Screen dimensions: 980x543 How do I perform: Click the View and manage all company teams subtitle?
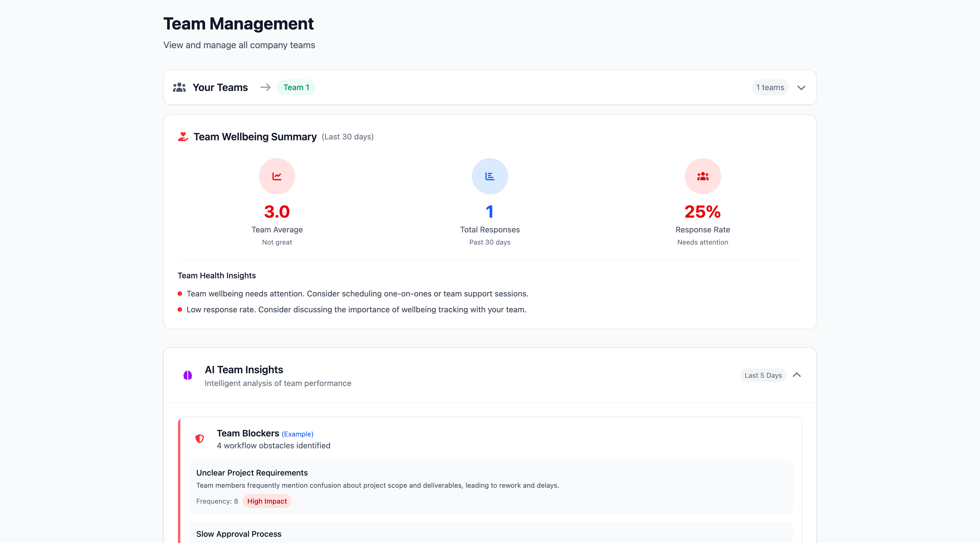point(239,45)
